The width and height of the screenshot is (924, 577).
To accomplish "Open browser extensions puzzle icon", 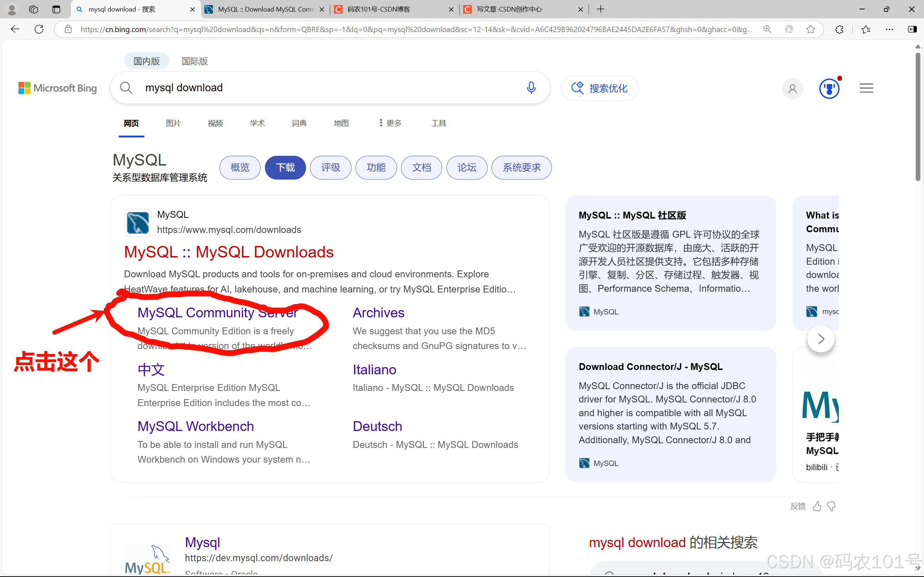I will coord(839,29).
